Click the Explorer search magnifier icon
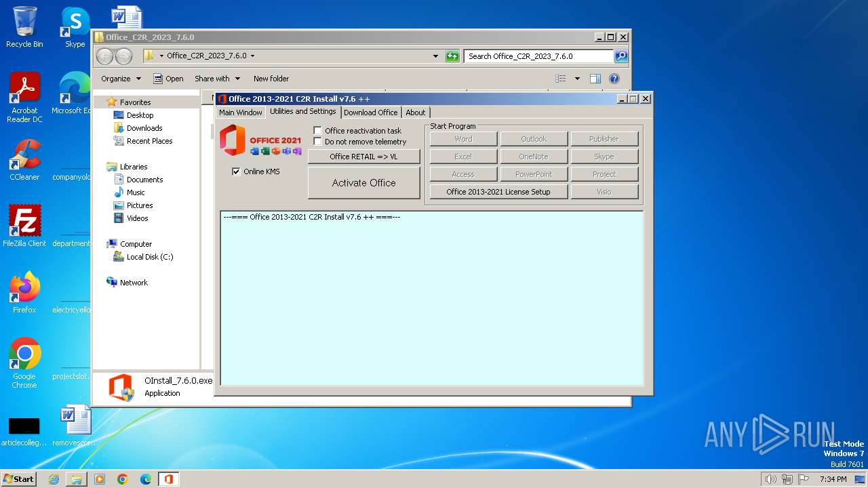 (x=621, y=56)
